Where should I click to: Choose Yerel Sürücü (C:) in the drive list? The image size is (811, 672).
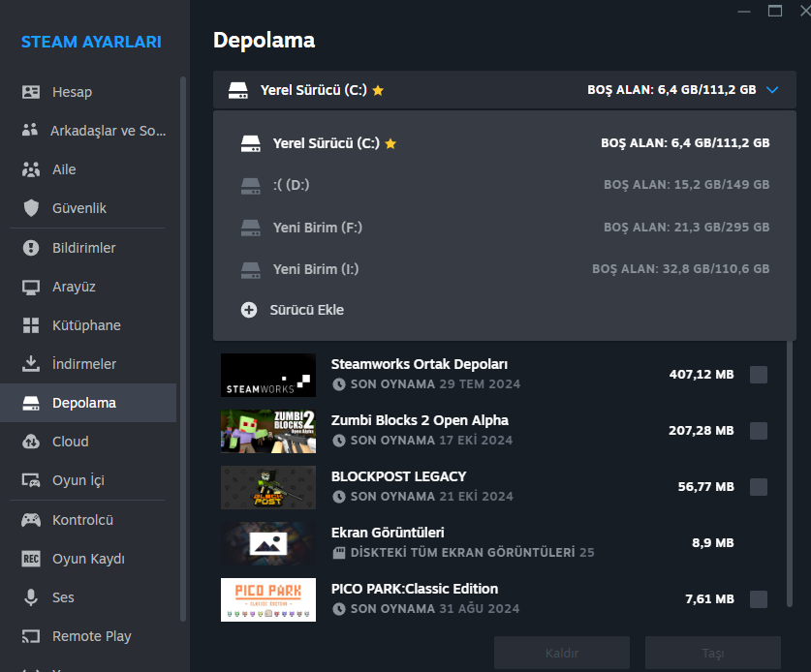pyautogui.click(x=504, y=143)
